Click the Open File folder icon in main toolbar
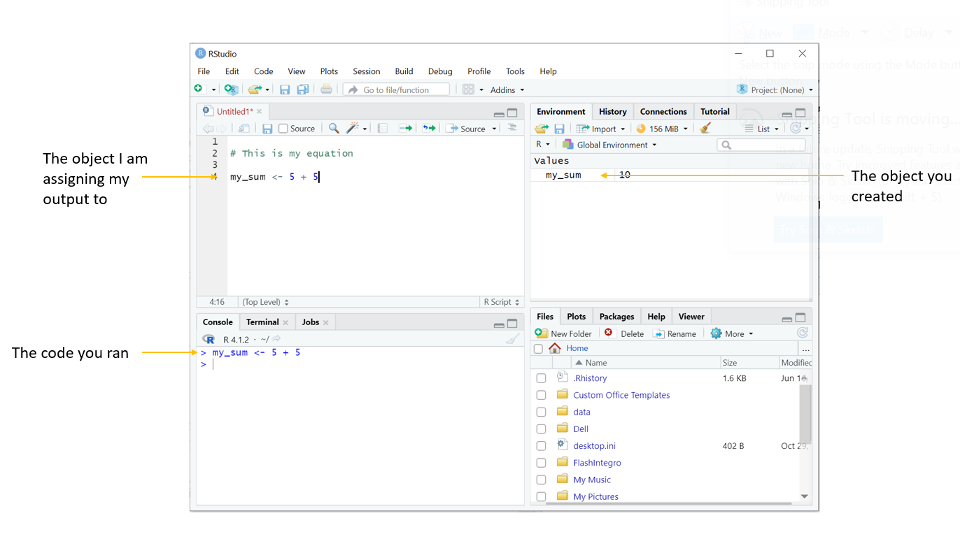Image resolution: width=960 pixels, height=560 pixels. click(254, 89)
